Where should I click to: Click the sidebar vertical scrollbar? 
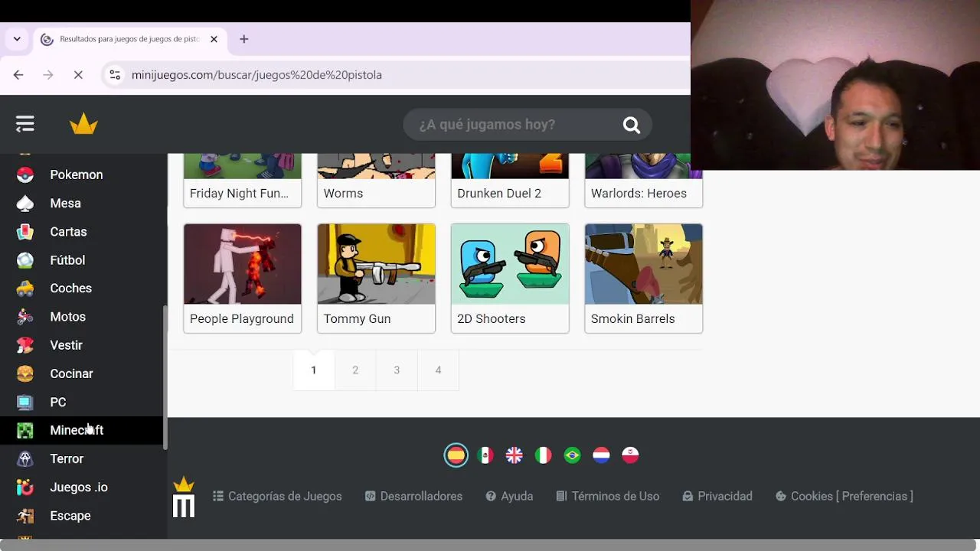(x=165, y=377)
